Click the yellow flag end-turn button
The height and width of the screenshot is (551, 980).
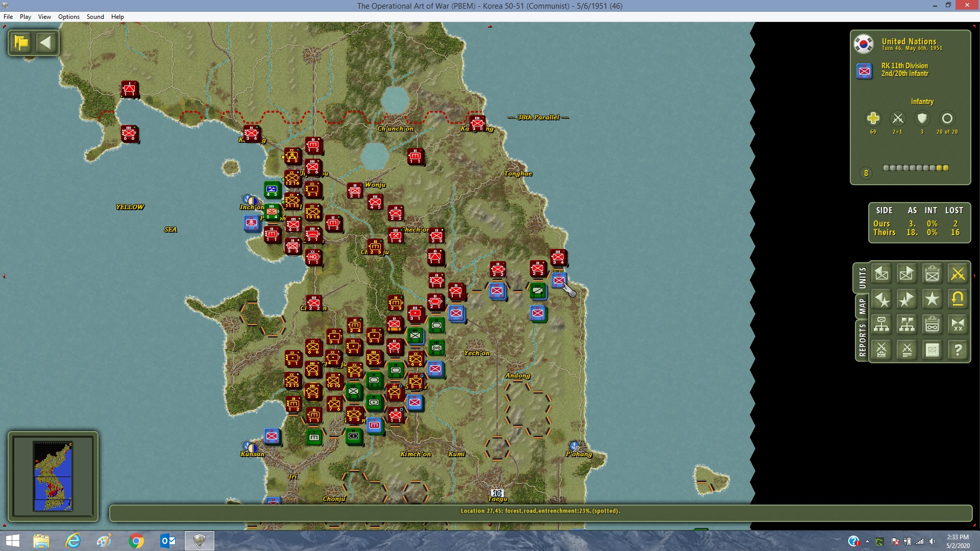tap(21, 43)
